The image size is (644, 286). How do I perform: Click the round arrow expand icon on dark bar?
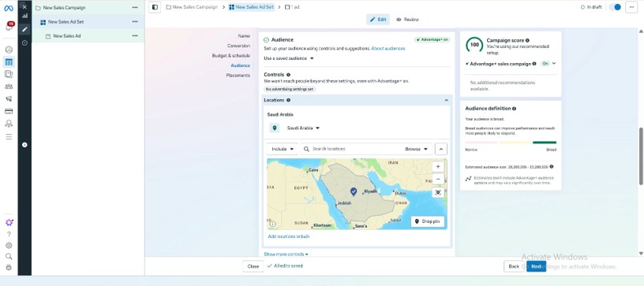(x=24, y=145)
